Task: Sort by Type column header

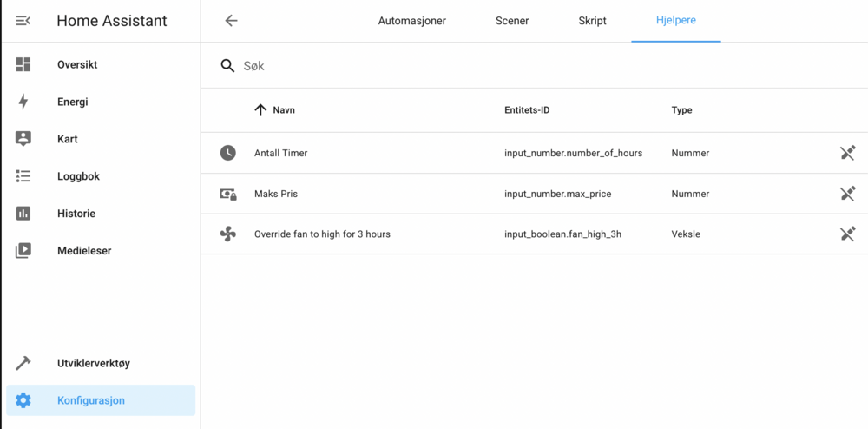Action: 681,110
